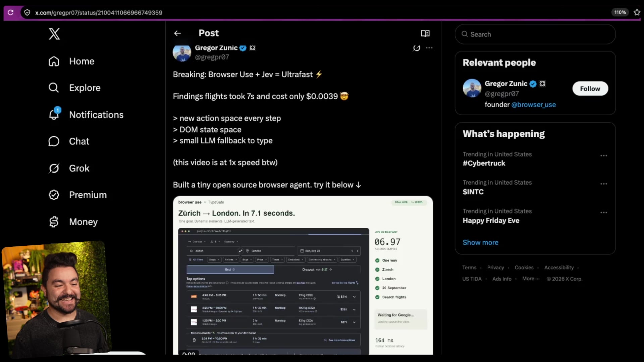Reload the page in browser
Viewport: 644px width, 362px height.
[x=11, y=12]
